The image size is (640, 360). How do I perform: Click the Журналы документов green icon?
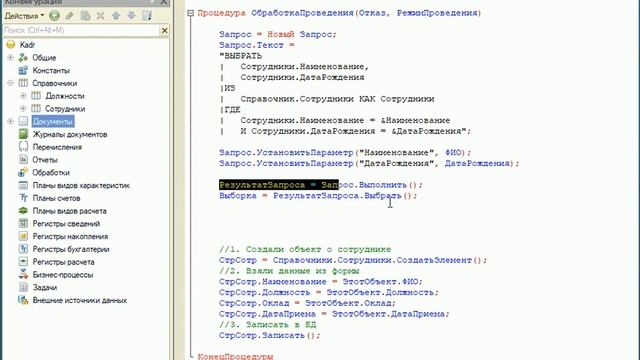click(23, 134)
